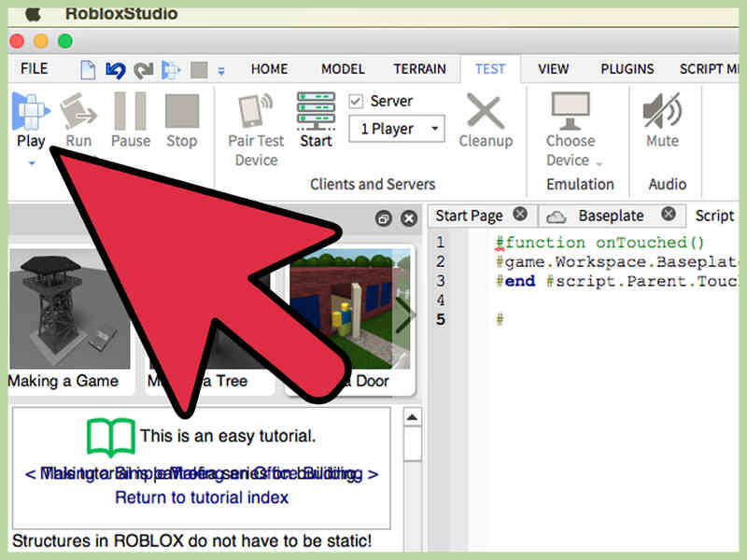747x560 pixels.
Task: Select the Script document tab
Action: point(714,216)
